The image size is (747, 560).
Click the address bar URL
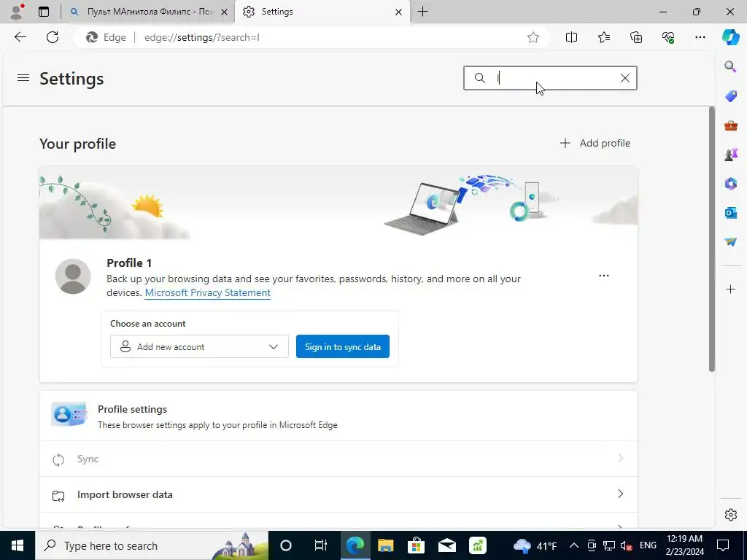[202, 37]
